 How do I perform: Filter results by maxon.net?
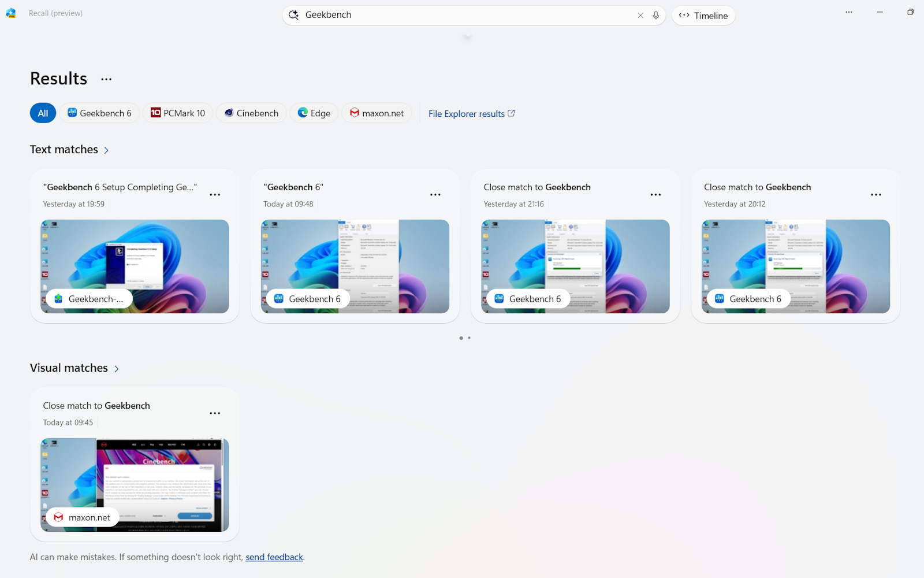[377, 113]
